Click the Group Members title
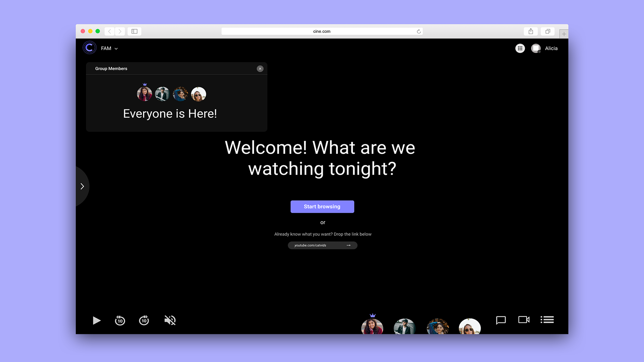 pyautogui.click(x=111, y=69)
